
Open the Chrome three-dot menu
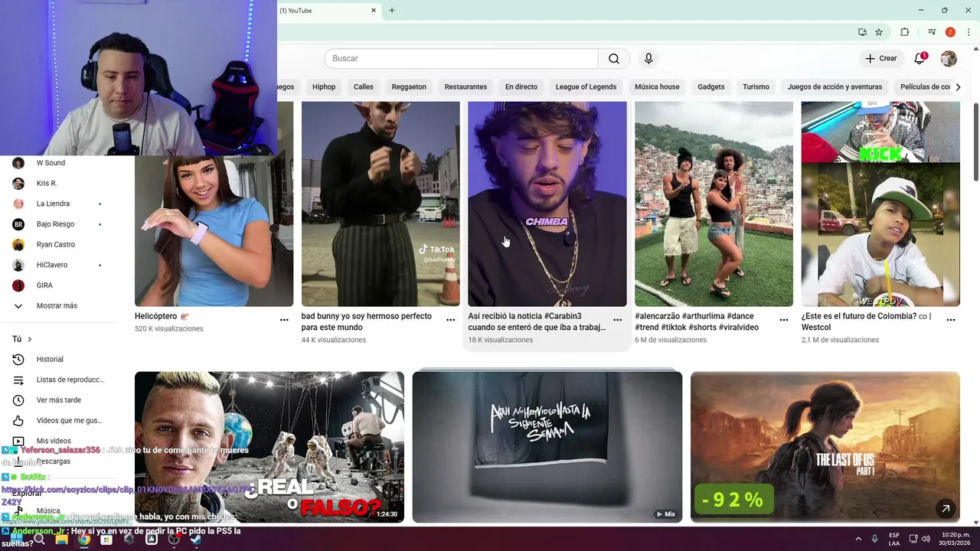(x=969, y=32)
